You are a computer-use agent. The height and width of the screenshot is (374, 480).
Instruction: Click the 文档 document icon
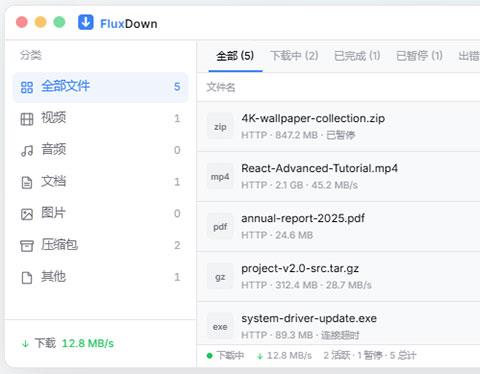(x=27, y=183)
